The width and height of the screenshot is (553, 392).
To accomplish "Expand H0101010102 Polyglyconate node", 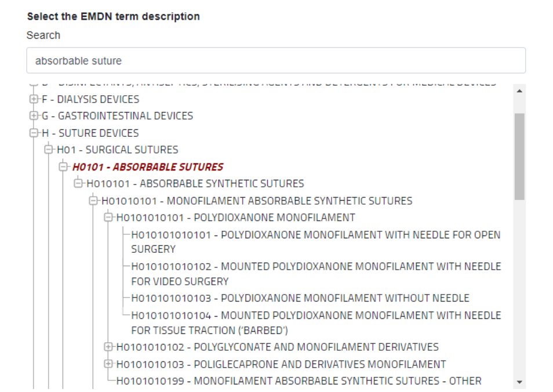I will coord(108,347).
